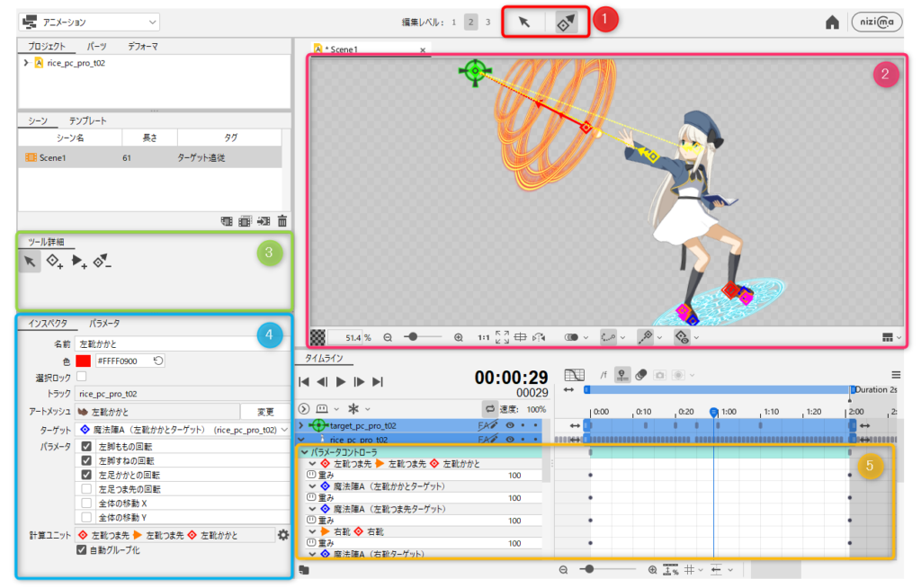Open the canvas layout dropdown at far right
Image resolution: width=921 pixels, height=588 pixels.
click(891, 337)
